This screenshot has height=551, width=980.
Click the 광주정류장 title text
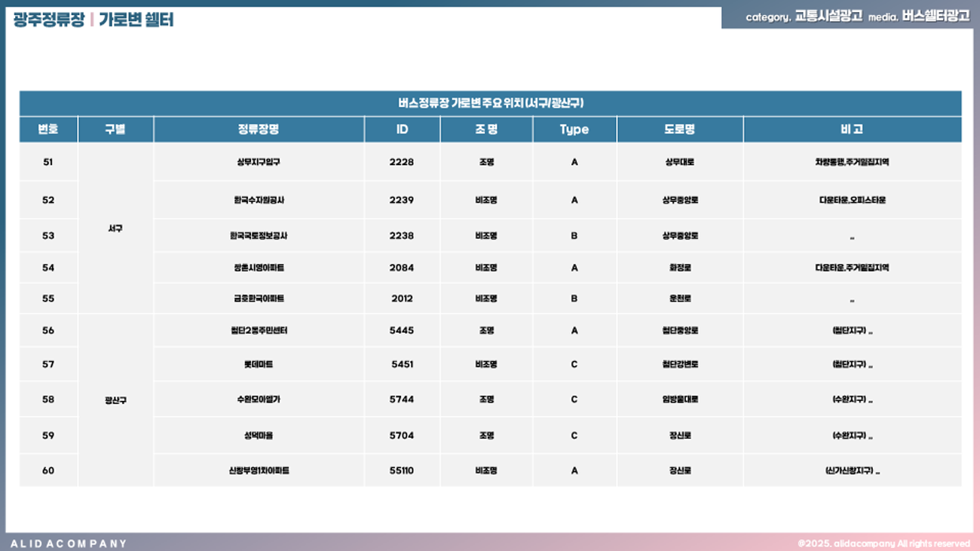coord(49,20)
